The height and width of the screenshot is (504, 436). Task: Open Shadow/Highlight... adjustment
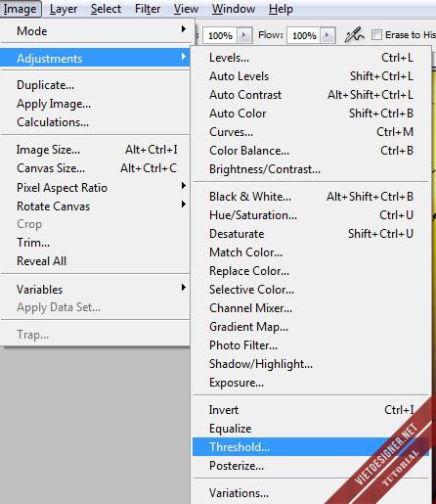(x=311, y=364)
